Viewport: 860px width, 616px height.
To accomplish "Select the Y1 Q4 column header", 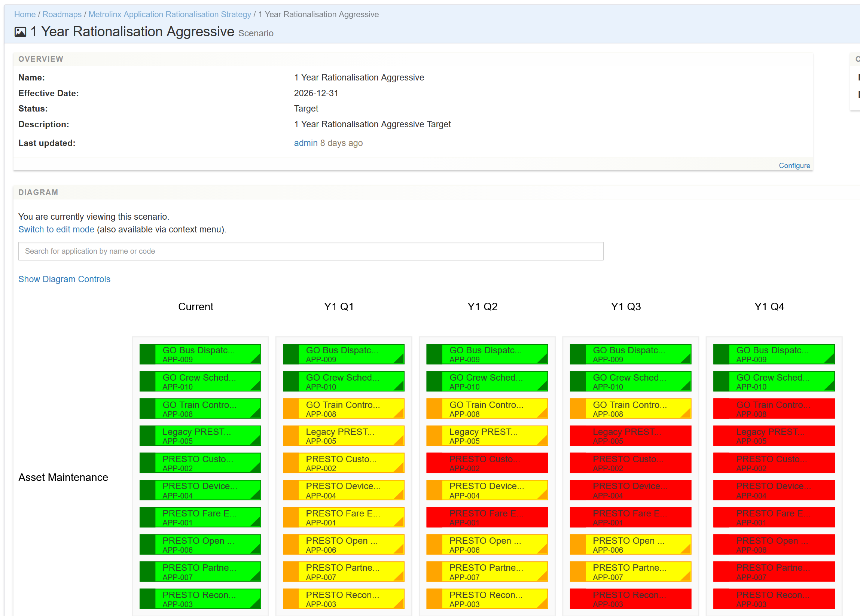I will (769, 306).
